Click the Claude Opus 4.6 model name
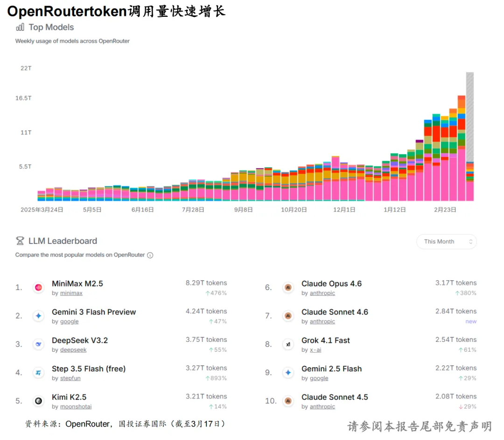Screen dimensions: 504x440 pyautogui.click(x=331, y=284)
